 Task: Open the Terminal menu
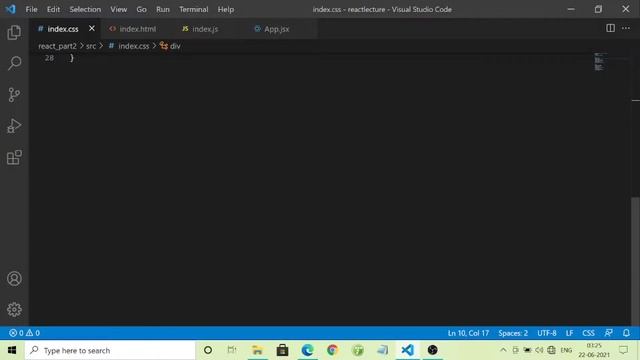point(193,9)
